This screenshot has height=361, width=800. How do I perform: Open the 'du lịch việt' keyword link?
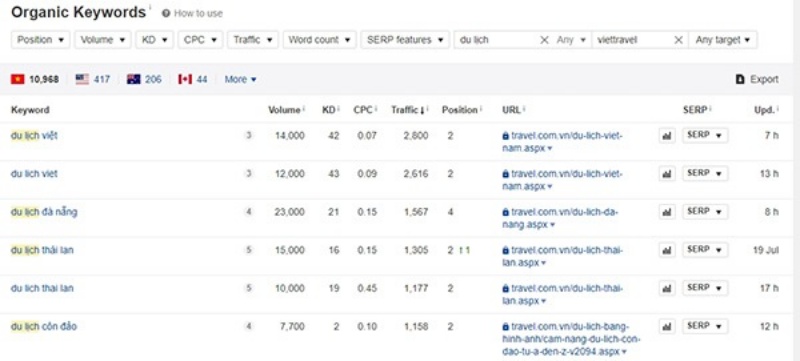click(34, 136)
